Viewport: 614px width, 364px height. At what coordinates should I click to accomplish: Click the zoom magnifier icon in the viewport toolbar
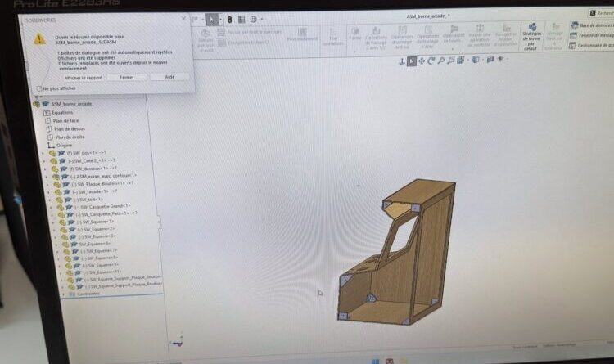tap(440, 61)
